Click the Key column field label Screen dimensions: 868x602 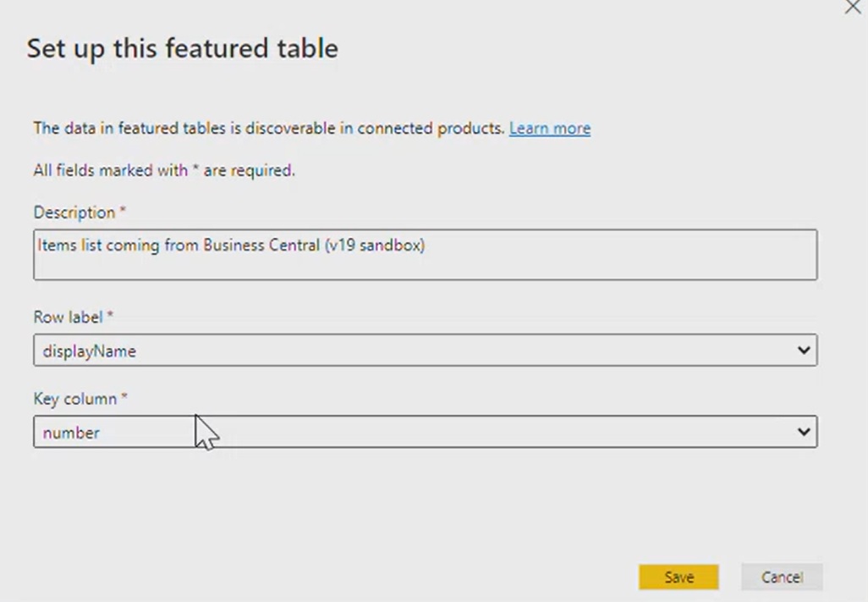[x=74, y=399]
